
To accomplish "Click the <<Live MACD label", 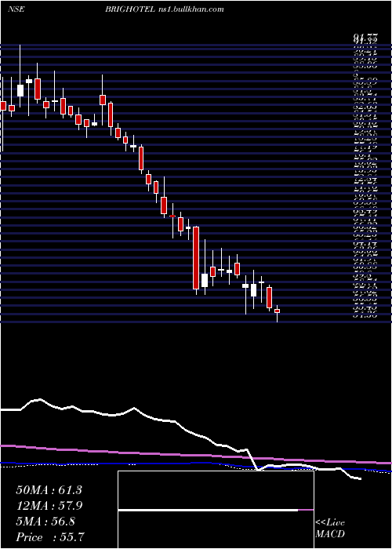I will (330, 529).
